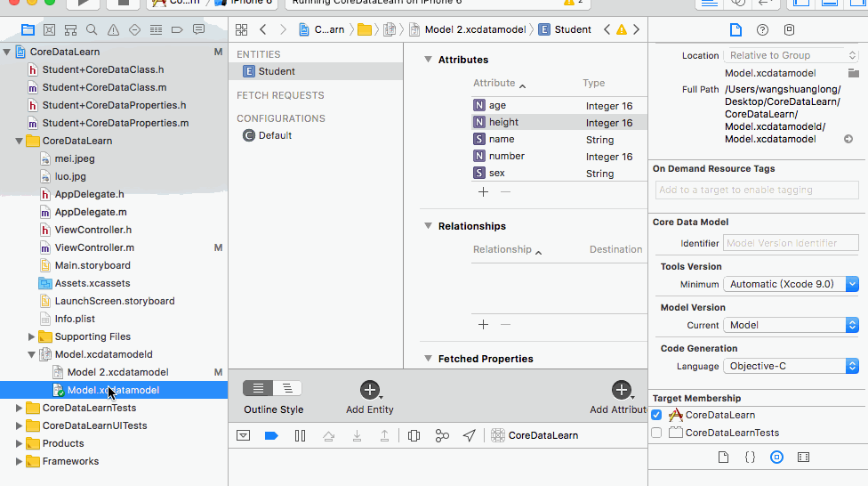868x486 pixels.
Task: Open Code Generation Language dropdown
Action: coord(791,367)
